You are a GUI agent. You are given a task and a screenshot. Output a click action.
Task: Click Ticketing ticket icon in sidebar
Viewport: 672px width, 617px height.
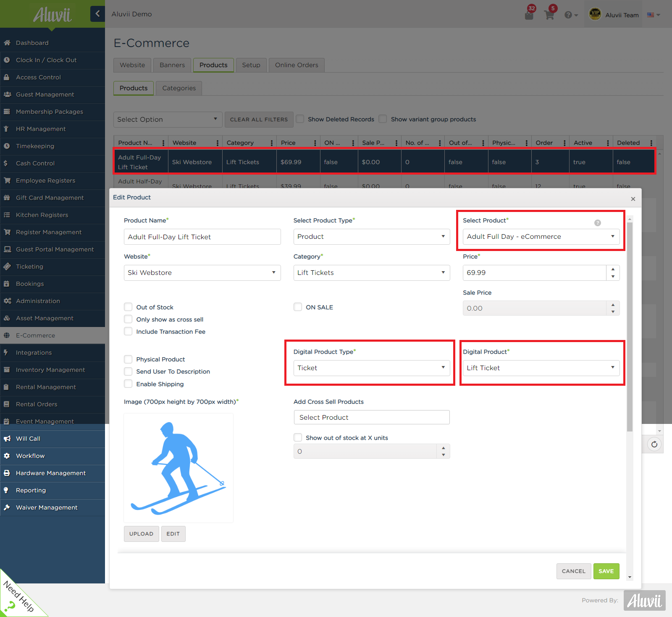pyautogui.click(x=7, y=267)
